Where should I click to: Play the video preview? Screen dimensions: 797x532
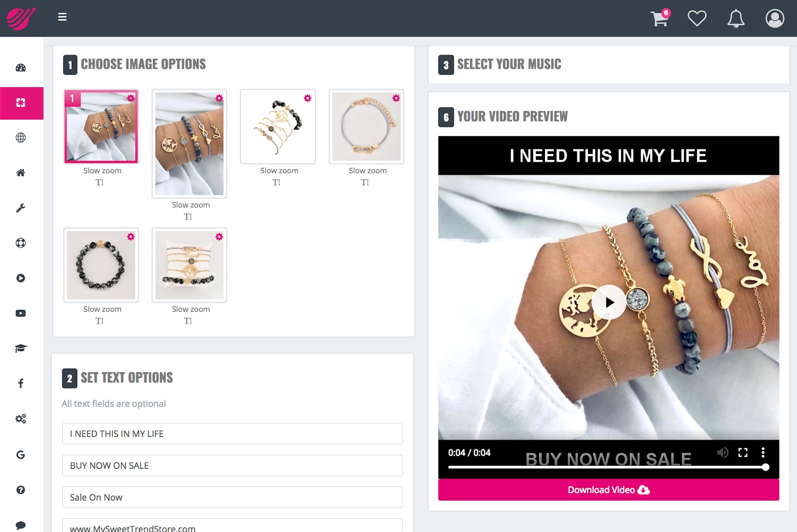pos(609,302)
